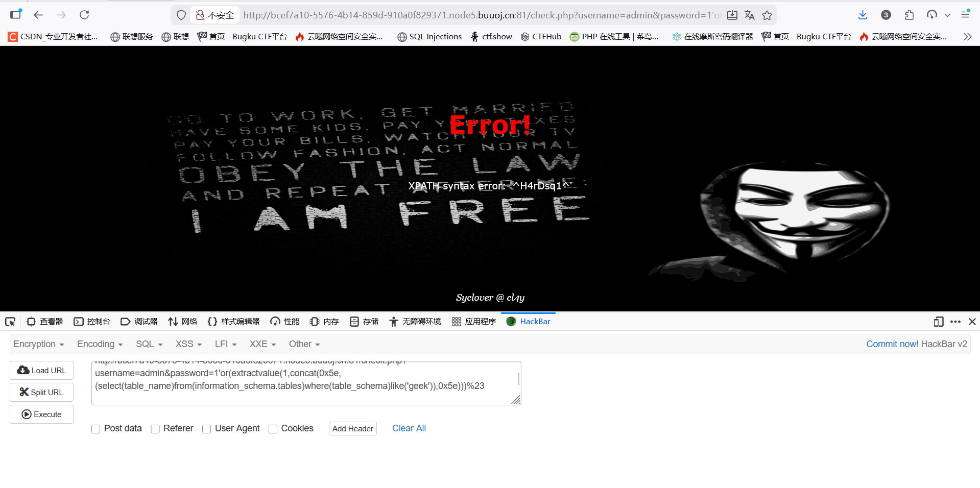Reload the current page
This screenshot has height=488, width=980.
tap(84, 15)
